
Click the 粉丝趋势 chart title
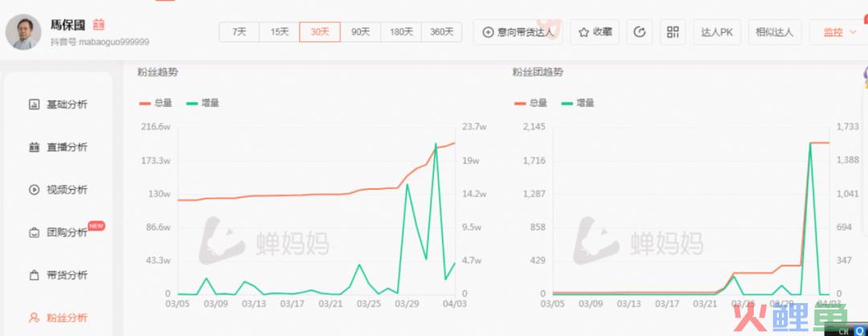158,72
